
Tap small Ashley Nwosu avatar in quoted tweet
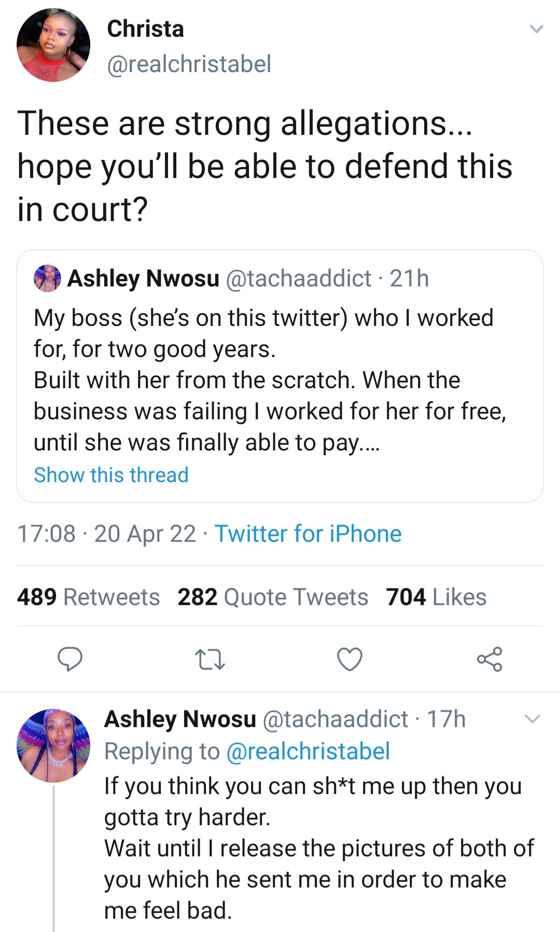tap(47, 279)
